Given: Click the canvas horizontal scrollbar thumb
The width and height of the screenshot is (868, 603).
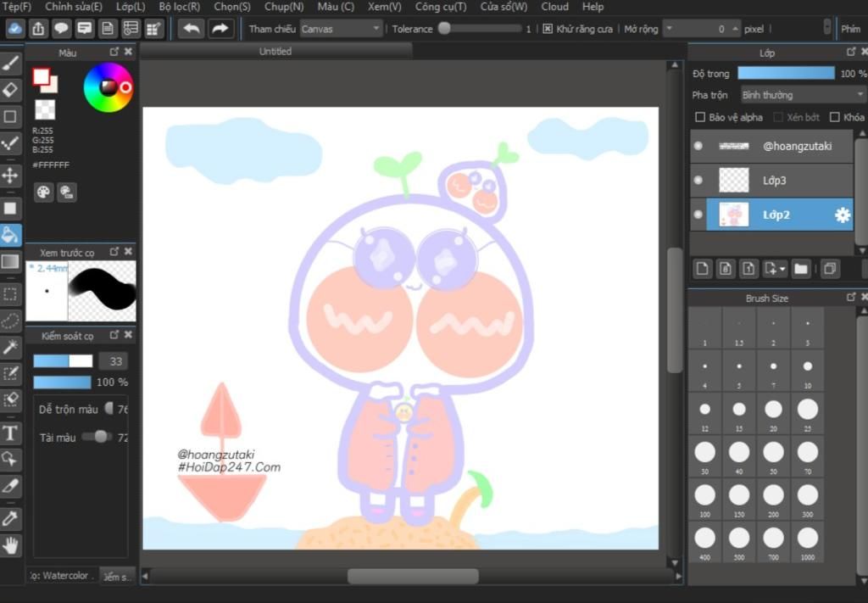Looking at the screenshot, I should pyautogui.click(x=413, y=576).
